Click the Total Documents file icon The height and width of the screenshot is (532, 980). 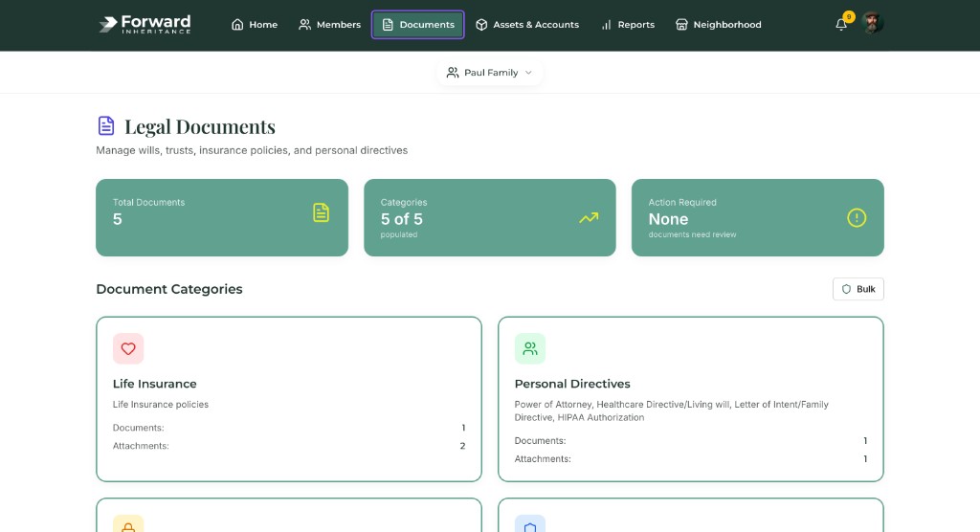(x=321, y=213)
